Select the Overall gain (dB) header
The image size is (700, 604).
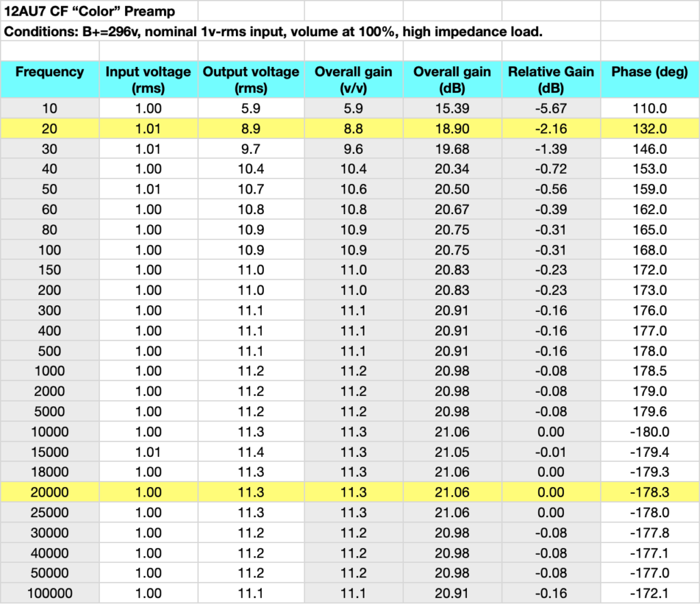453,79
